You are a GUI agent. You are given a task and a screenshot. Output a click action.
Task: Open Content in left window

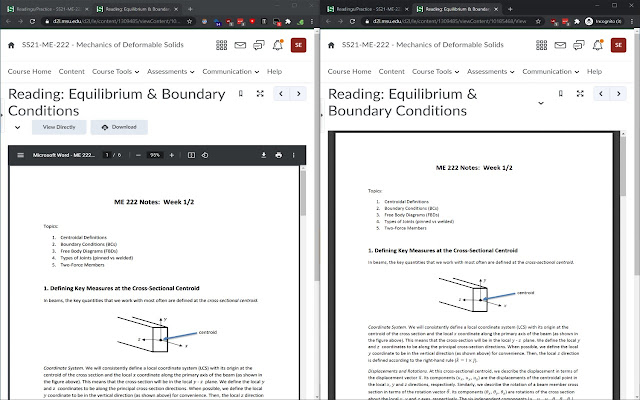coord(71,71)
